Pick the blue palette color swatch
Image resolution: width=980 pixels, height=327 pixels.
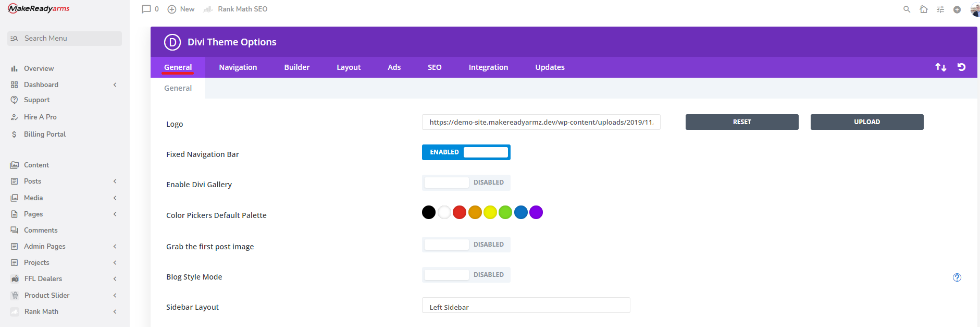tap(521, 212)
